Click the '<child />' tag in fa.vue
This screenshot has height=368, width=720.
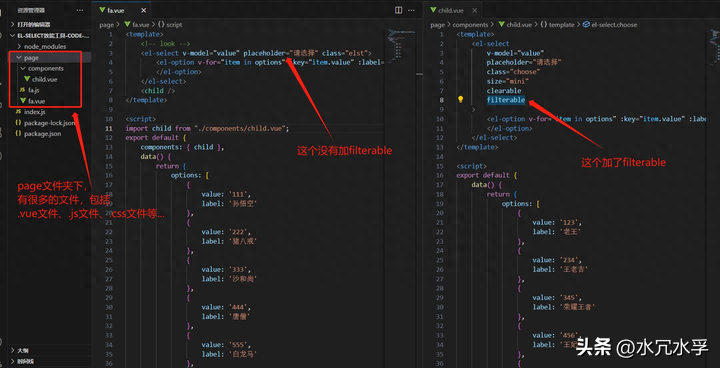click(x=158, y=91)
